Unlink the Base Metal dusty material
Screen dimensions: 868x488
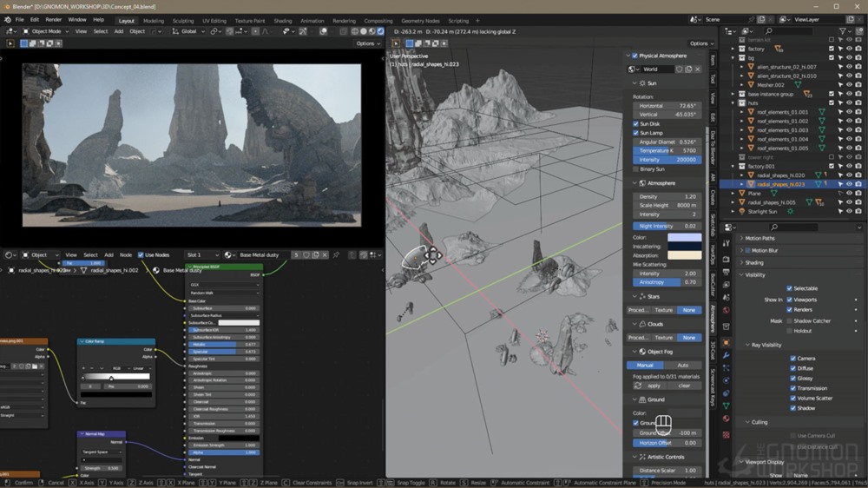tap(325, 254)
